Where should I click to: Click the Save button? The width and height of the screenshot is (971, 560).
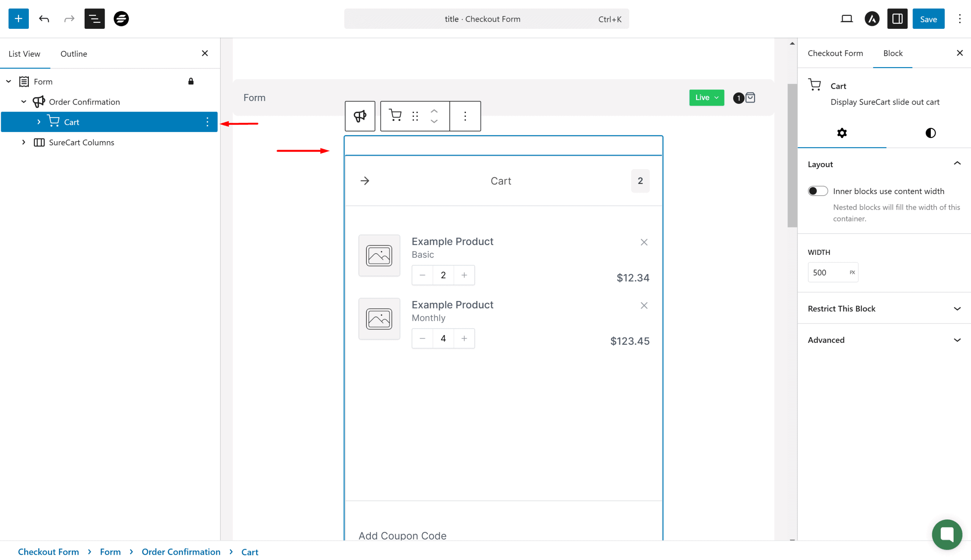click(928, 19)
